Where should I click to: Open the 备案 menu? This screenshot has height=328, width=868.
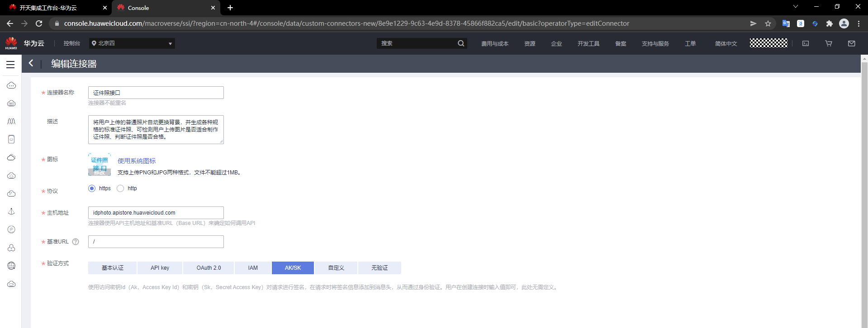click(x=621, y=44)
